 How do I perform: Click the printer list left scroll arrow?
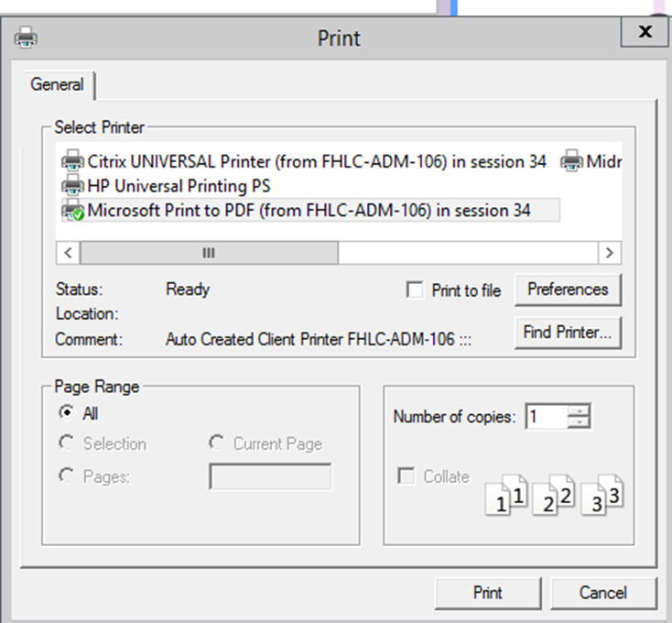coord(68,253)
